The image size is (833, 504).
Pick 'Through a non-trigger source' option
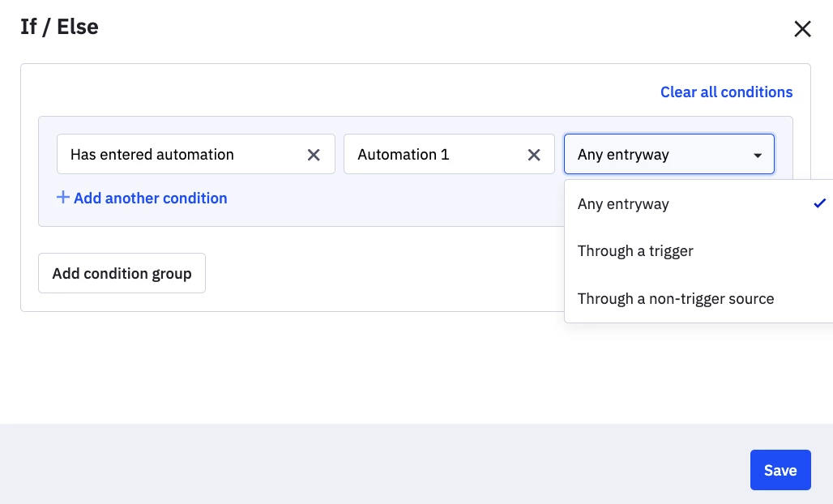click(676, 299)
